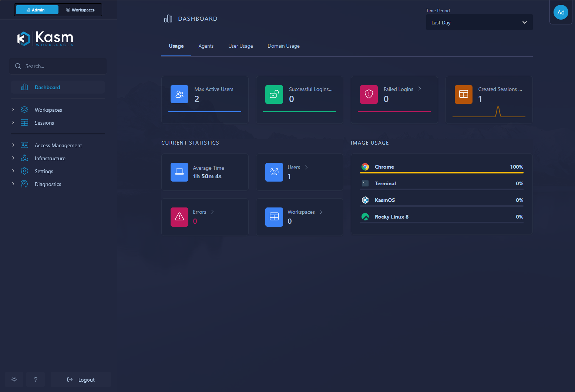Click the Kasm Workspaces logo

[x=45, y=39]
